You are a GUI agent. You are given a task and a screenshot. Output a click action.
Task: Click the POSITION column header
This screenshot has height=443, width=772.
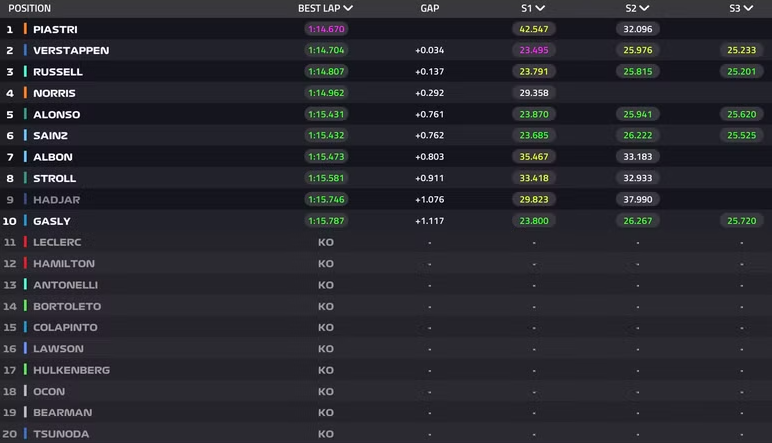pyautogui.click(x=30, y=8)
